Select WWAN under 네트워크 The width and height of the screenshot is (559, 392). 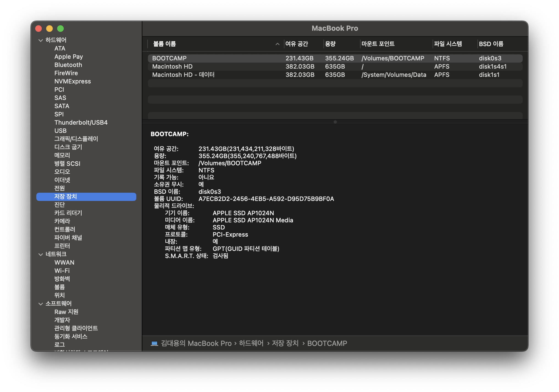(64, 262)
